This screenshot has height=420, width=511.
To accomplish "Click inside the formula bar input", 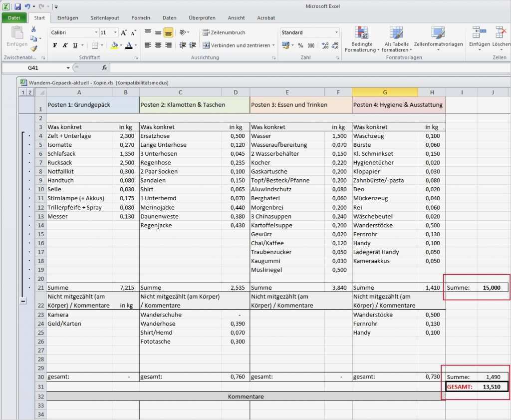I will (x=310, y=67).
